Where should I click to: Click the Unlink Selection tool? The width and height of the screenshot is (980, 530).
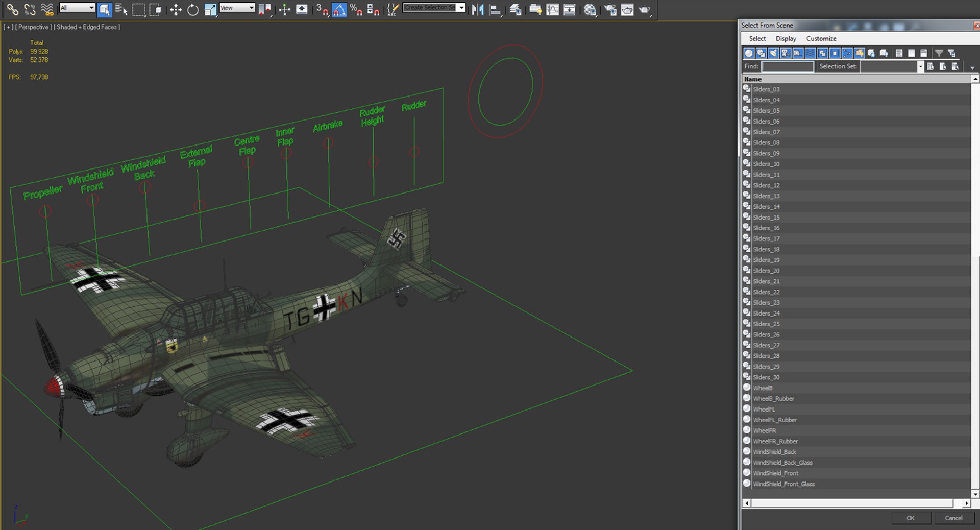[30, 9]
